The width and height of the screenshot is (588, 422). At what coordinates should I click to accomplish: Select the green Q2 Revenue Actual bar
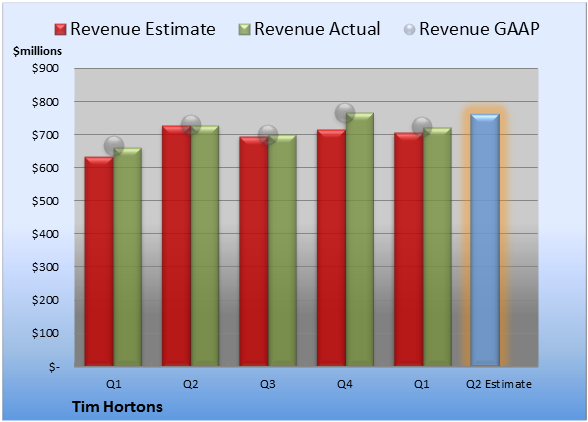205,246
